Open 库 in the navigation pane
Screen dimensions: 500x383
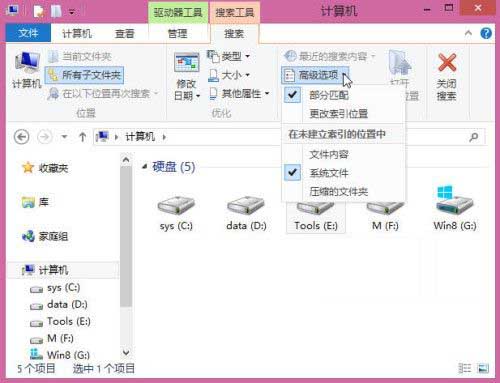[x=35, y=202]
